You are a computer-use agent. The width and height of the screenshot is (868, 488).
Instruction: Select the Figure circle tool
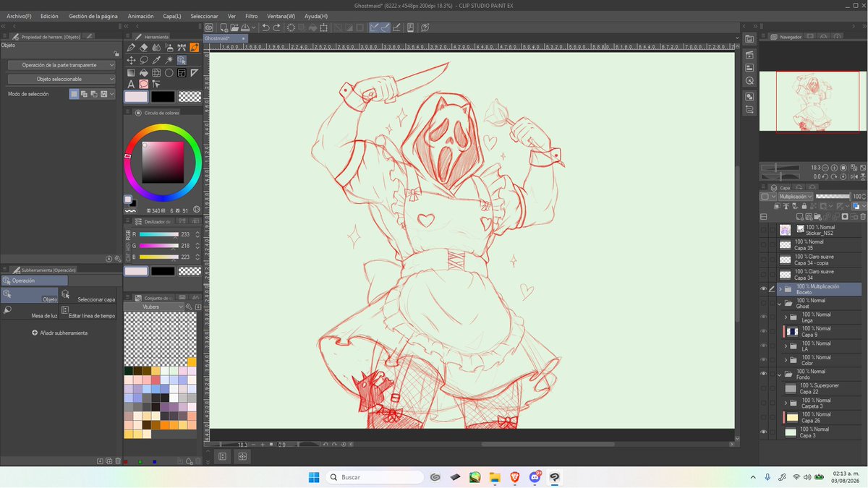pyautogui.click(x=169, y=73)
